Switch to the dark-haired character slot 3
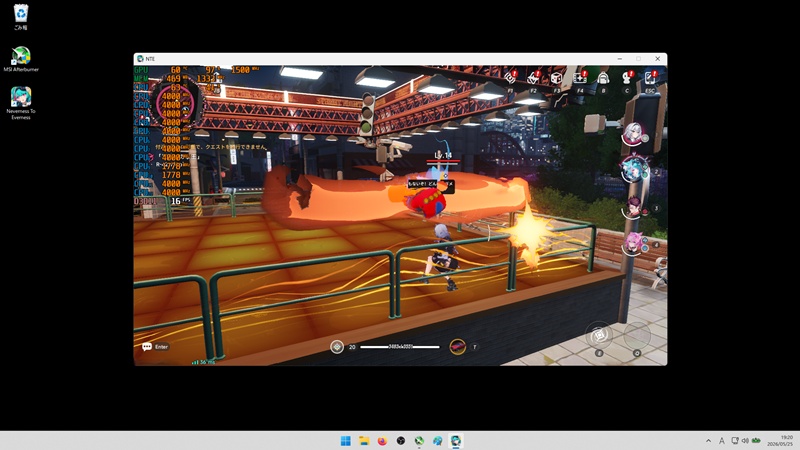The height and width of the screenshot is (450, 800). coord(633,208)
